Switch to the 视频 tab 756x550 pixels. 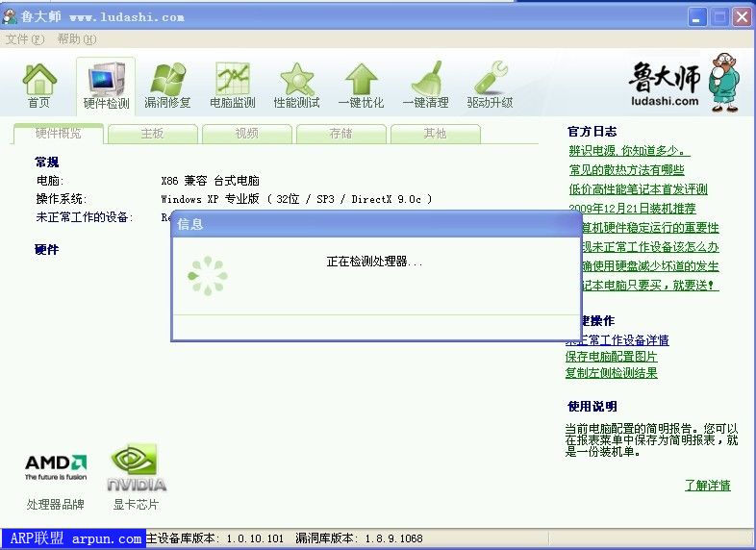pyautogui.click(x=247, y=134)
